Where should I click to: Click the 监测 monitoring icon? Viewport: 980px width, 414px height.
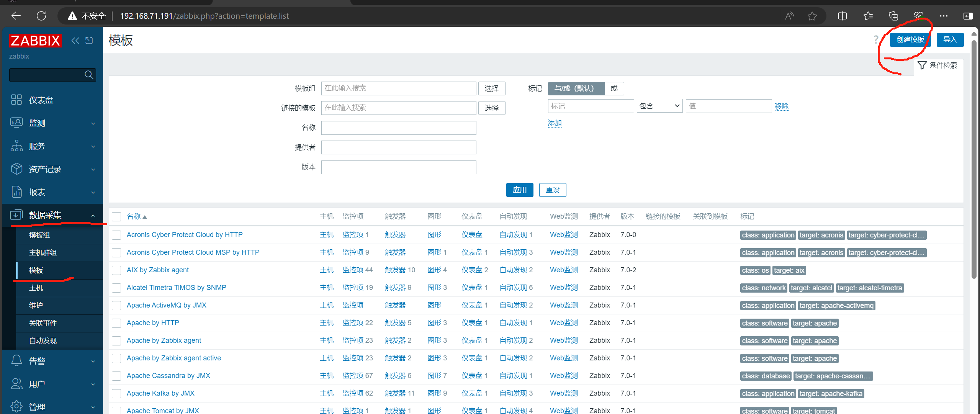(16, 123)
